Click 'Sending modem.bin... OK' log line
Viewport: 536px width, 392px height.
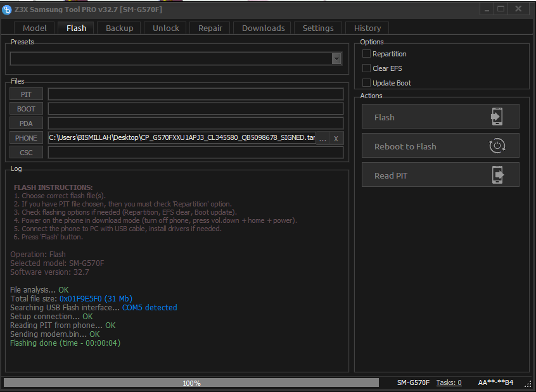click(55, 334)
